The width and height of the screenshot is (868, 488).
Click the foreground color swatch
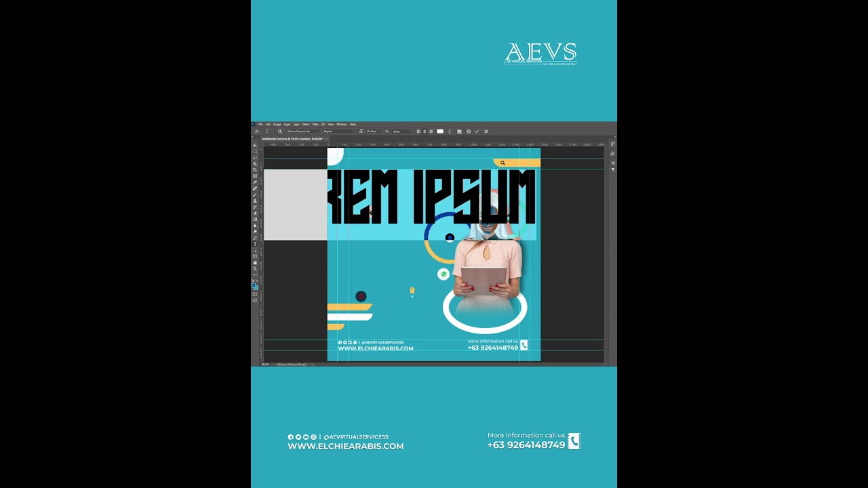[254, 285]
